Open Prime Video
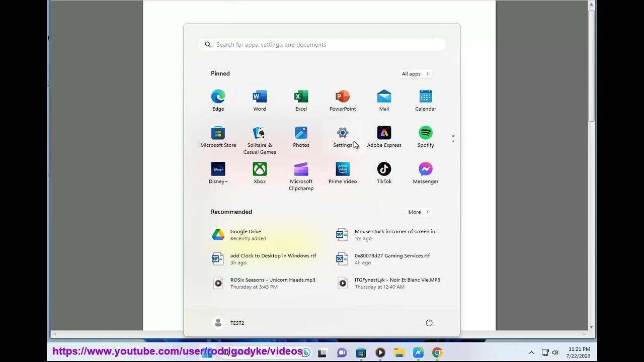Viewport: 644px width, 362px height. 343,173
